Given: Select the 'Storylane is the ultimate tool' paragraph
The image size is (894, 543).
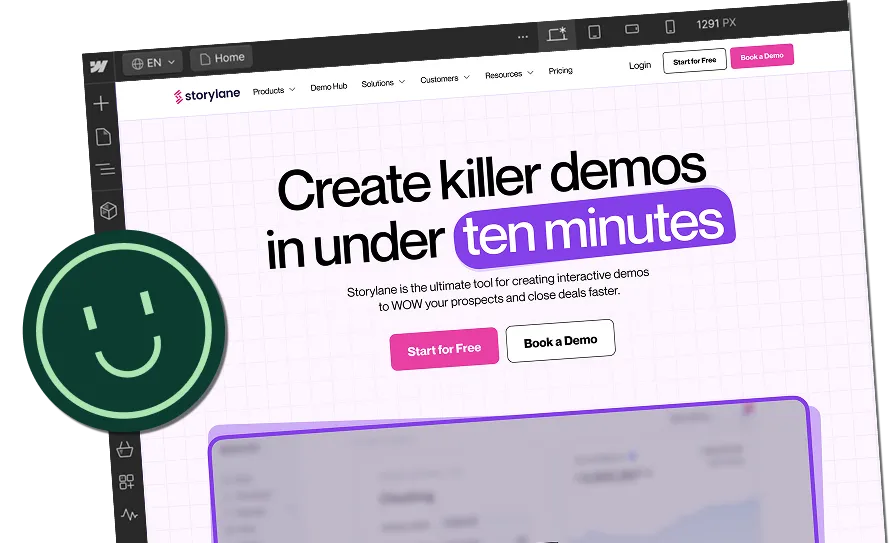Looking at the screenshot, I should [498, 290].
